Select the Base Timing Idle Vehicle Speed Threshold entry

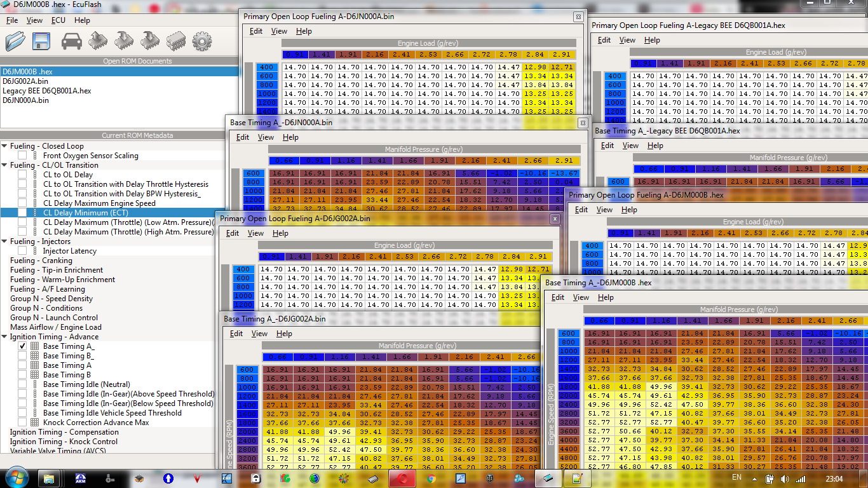tap(112, 413)
